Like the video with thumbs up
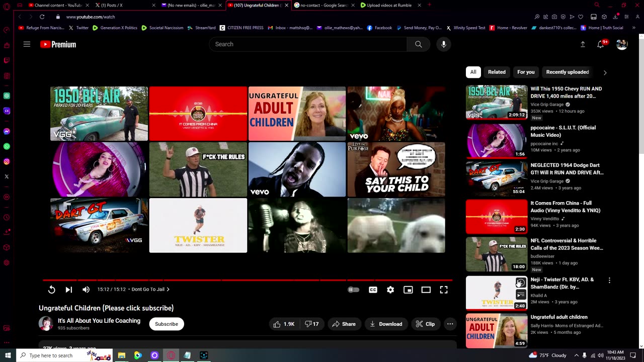 pos(284,324)
